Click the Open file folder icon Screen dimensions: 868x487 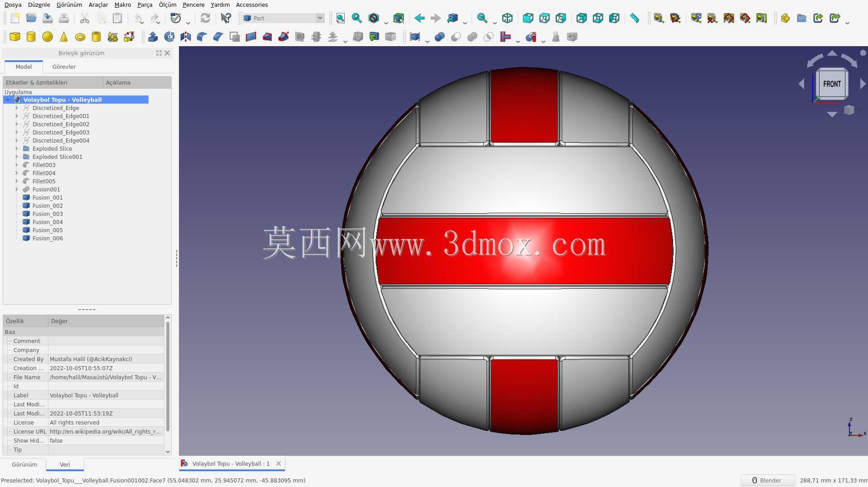(x=31, y=18)
